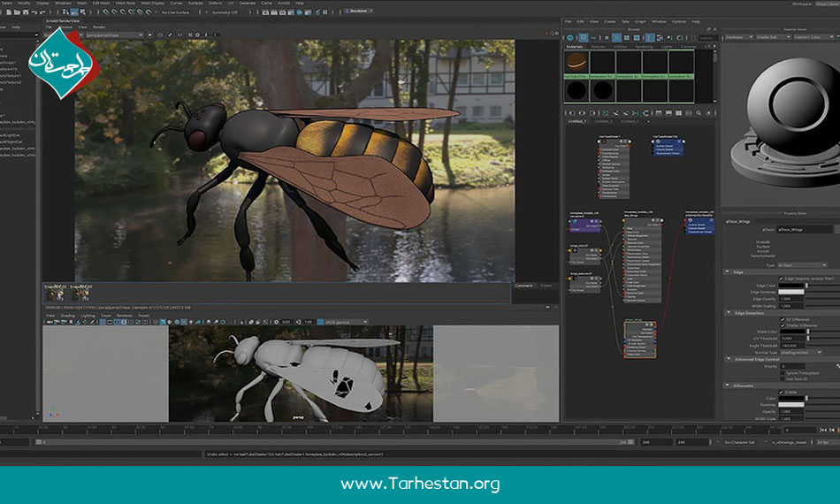
Task: Click the Edge Opacity value field
Action: tap(791, 299)
